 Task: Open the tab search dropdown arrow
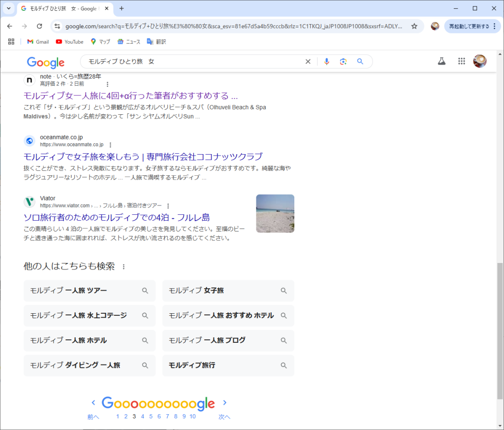[8, 8]
